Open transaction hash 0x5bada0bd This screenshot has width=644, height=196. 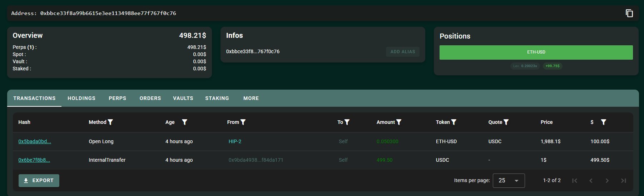(x=35, y=141)
